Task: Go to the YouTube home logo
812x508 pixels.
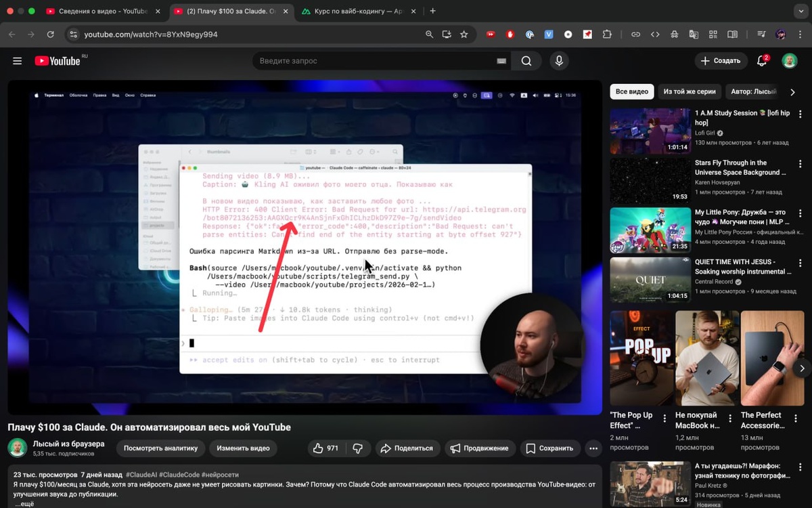Action: [58, 61]
